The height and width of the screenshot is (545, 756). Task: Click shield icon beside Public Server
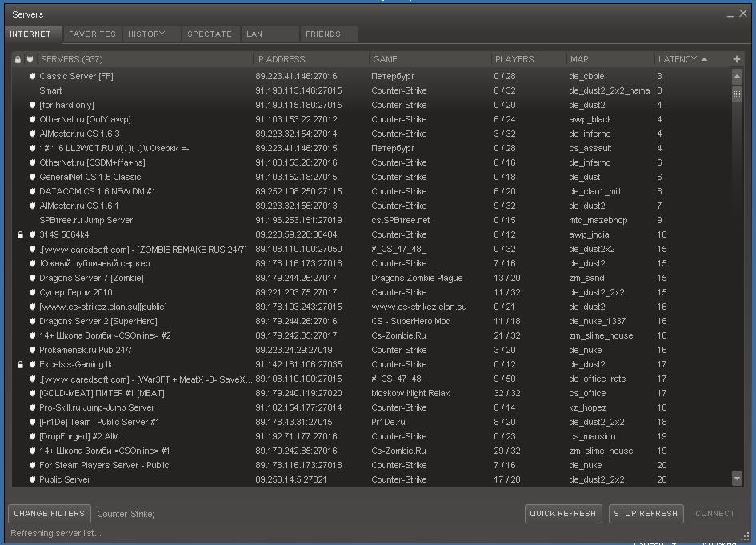[x=32, y=480]
